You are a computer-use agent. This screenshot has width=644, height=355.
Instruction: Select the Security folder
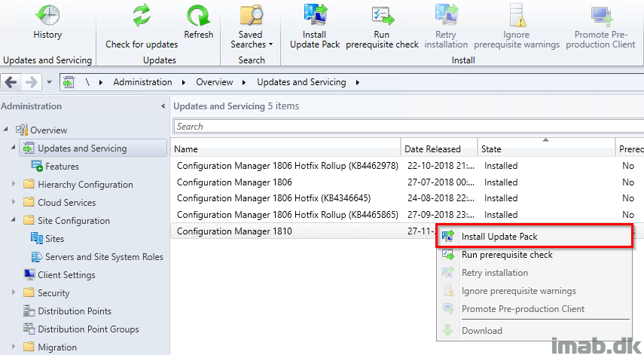[53, 293]
